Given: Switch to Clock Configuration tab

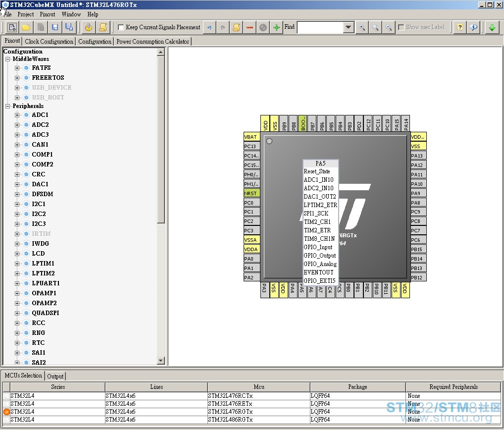Looking at the screenshot, I should pyautogui.click(x=49, y=42).
